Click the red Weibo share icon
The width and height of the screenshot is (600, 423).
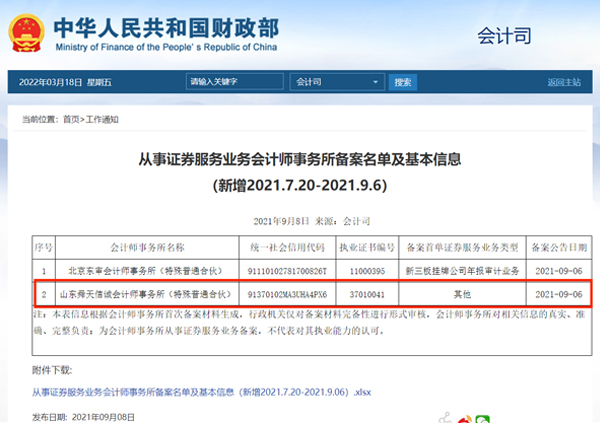(465, 420)
